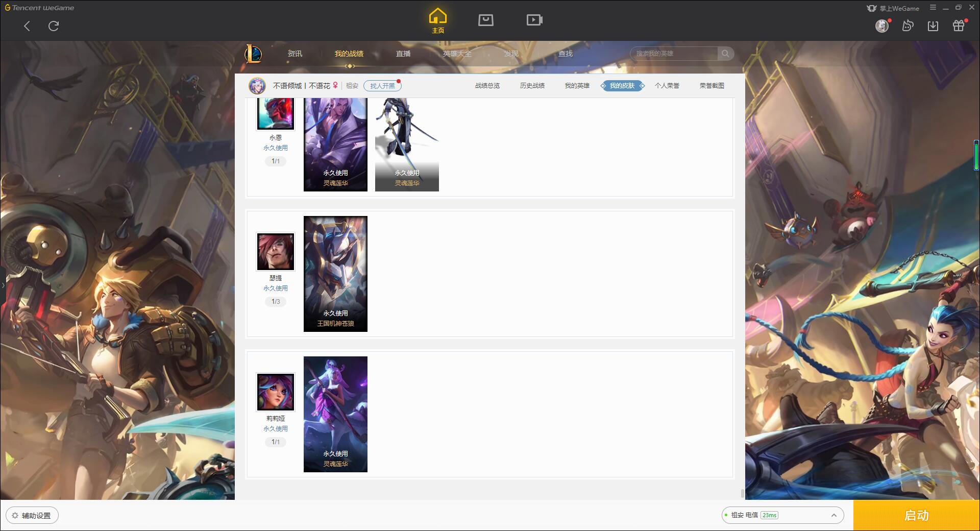Screen dimensions: 980x531
Task: Open 莉莉娅 灵魂莲华 skin card
Action: 335,414
